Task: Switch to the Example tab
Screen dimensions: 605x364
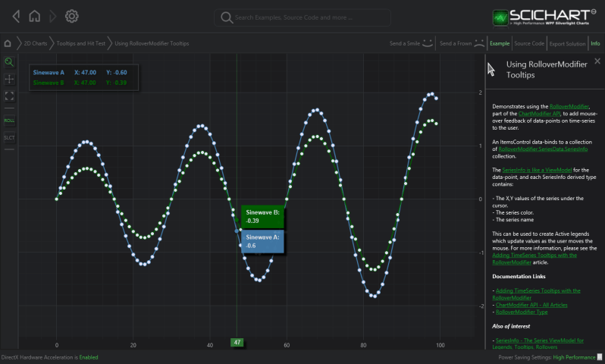Action: (x=500, y=44)
